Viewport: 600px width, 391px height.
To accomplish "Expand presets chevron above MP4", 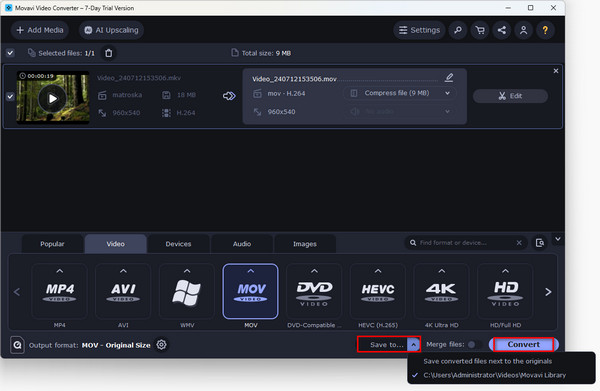I will point(59,271).
